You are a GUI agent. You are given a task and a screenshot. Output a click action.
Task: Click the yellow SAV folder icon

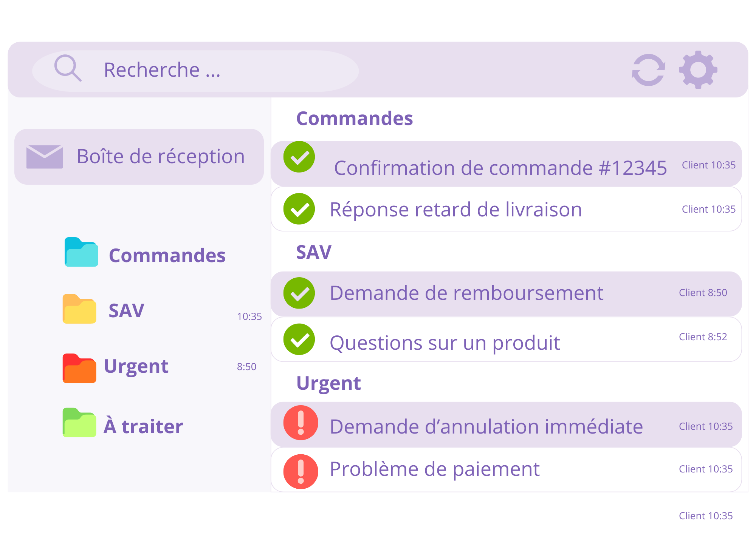[x=79, y=309]
